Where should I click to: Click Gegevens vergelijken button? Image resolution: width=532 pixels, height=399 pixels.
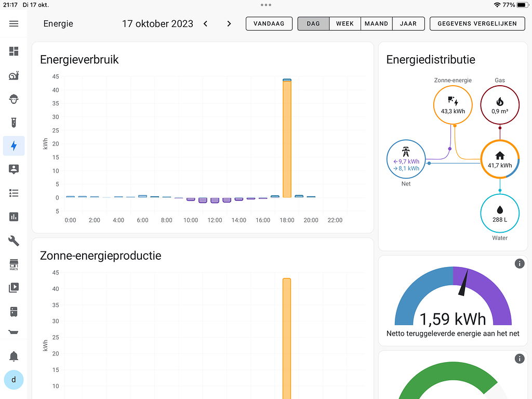(477, 24)
